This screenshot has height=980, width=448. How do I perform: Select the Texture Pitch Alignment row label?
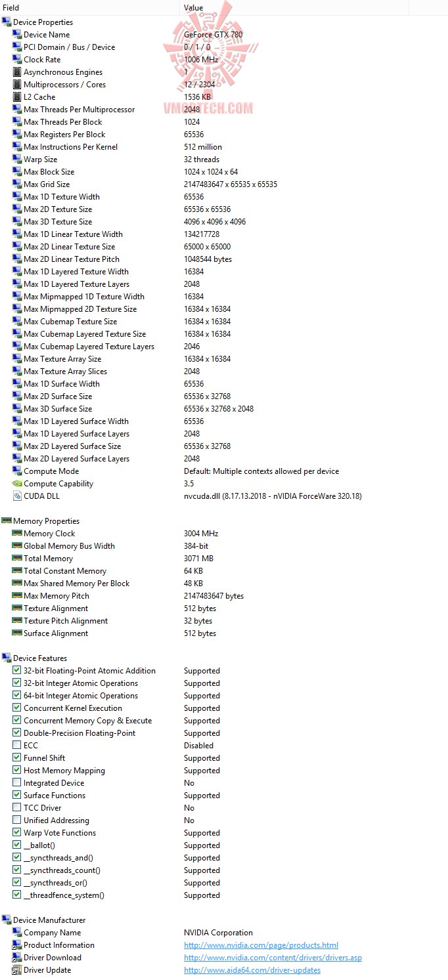(66, 621)
